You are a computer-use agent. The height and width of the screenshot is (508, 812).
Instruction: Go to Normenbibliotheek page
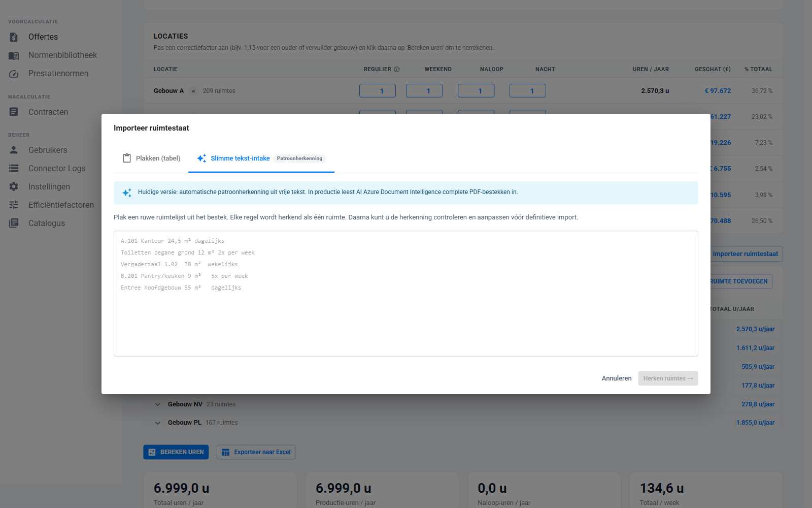pos(62,55)
